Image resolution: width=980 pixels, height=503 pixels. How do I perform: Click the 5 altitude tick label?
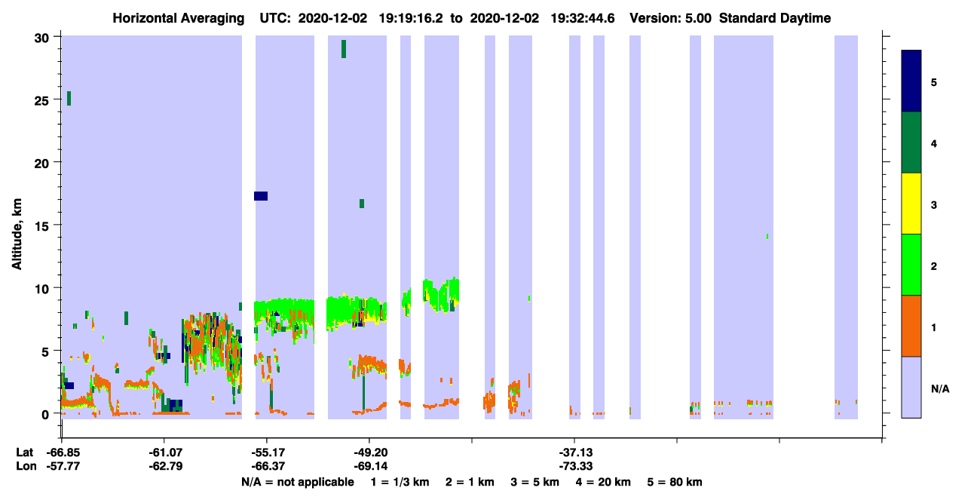pos(47,351)
